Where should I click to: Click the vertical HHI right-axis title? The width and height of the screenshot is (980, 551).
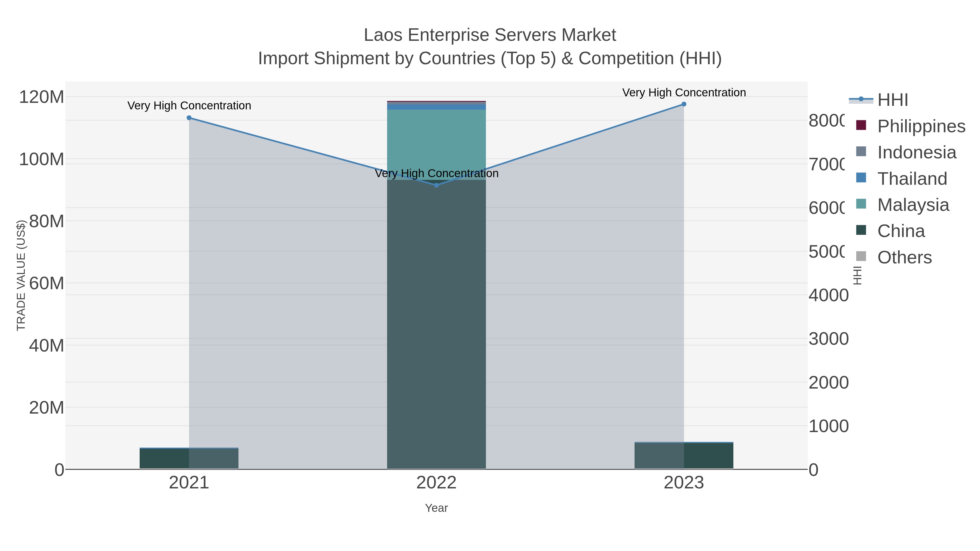[x=857, y=275]
